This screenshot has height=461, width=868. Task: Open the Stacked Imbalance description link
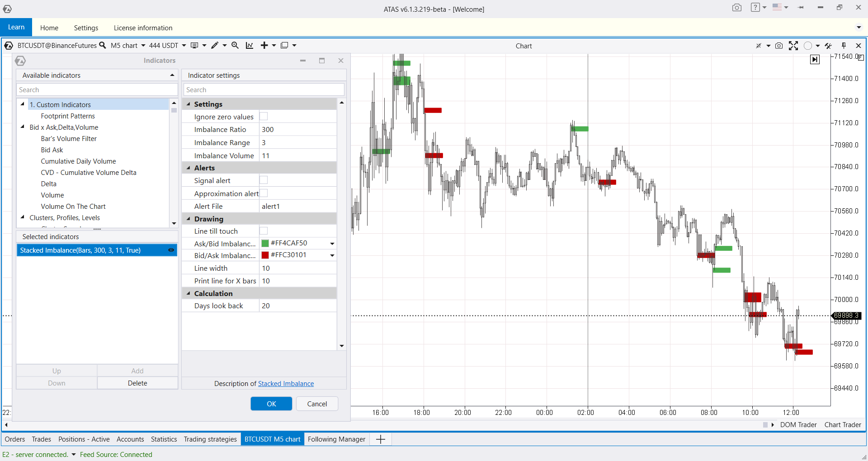(286, 384)
